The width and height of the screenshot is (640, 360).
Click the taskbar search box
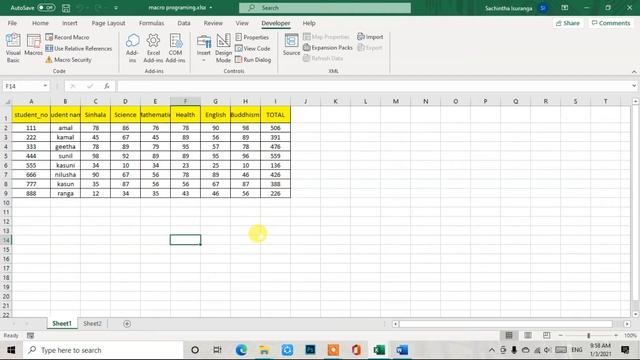click(x=103, y=350)
